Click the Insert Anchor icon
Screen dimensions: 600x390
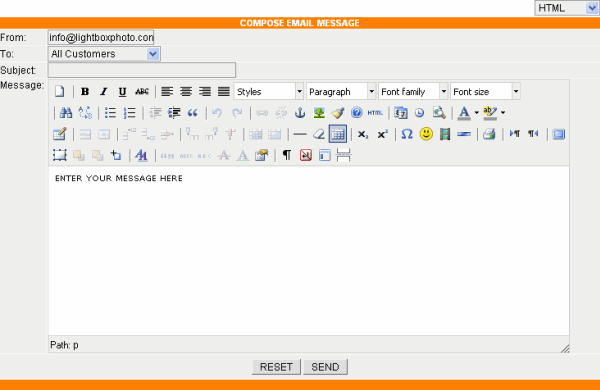point(300,113)
